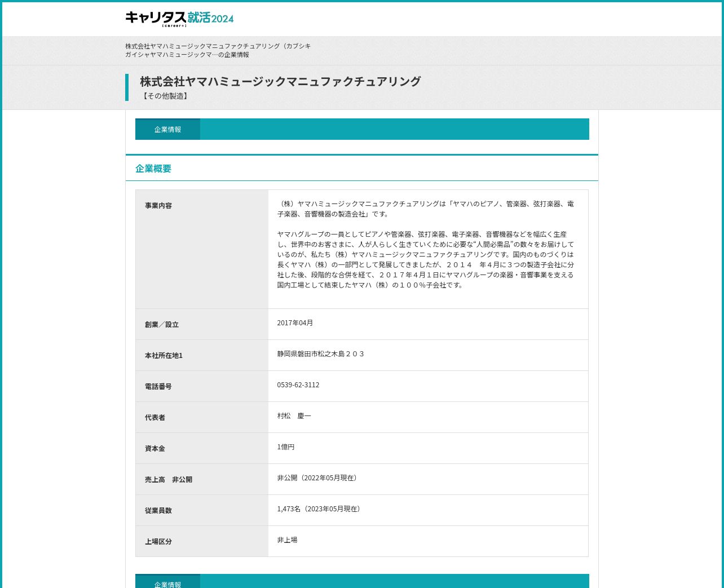Click the 2017年04月 value
This screenshot has height=588, width=724.
[x=295, y=323]
